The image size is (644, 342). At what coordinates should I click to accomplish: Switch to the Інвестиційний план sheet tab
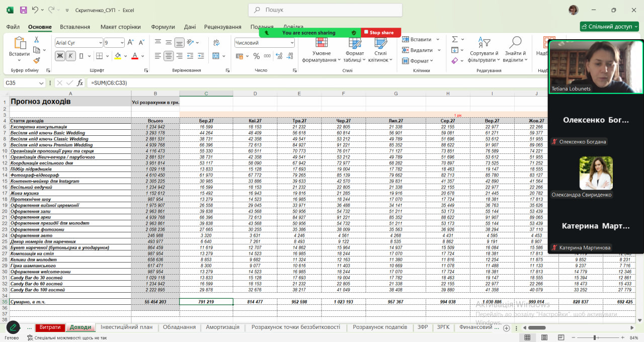[x=126, y=327]
